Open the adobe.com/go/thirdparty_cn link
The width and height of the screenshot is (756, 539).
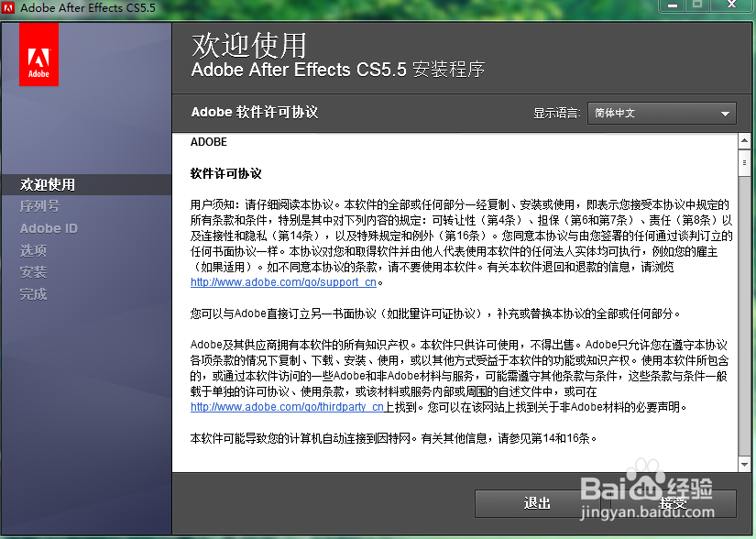tap(287, 407)
